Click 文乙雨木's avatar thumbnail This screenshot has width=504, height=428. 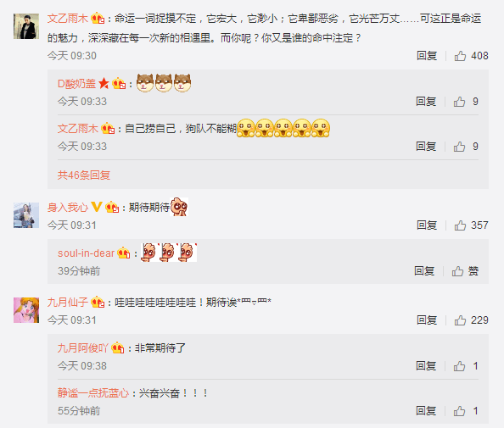pos(26,26)
